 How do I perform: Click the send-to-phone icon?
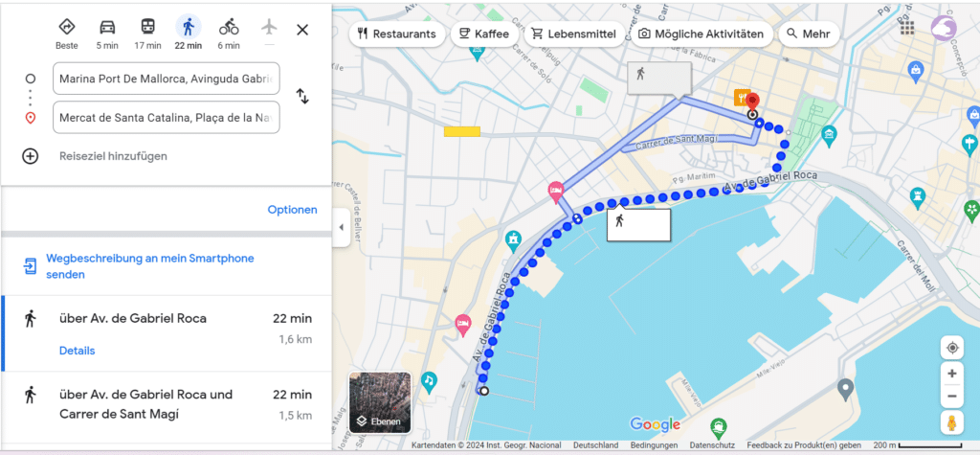coord(30,266)
